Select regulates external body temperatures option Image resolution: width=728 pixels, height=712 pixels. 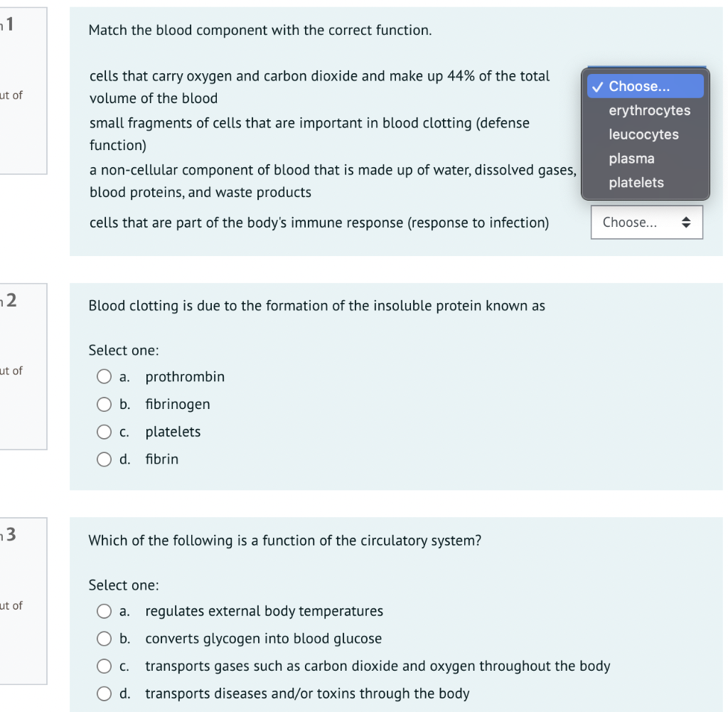point(104,611)
